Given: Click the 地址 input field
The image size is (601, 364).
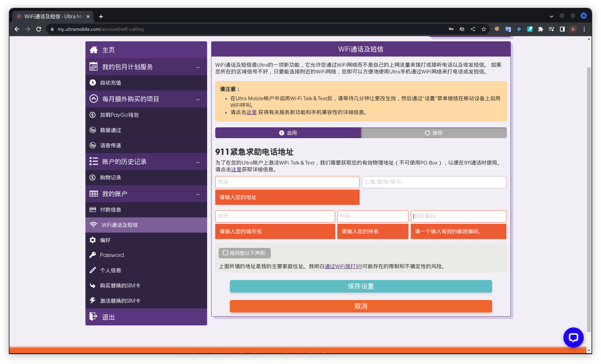Looking at the screenshot, I should (287, 182).
